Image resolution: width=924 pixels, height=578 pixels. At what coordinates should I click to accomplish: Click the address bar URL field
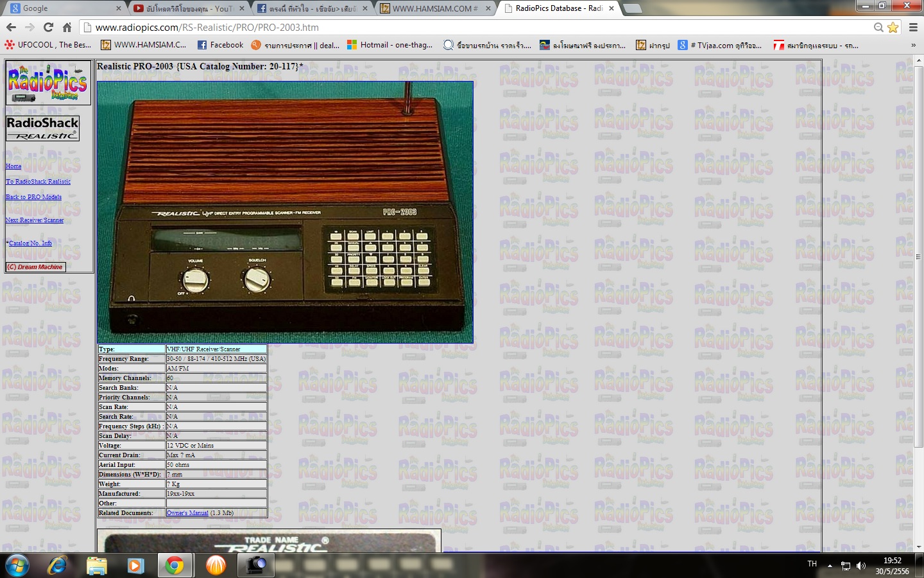click(x=481, y=28)
